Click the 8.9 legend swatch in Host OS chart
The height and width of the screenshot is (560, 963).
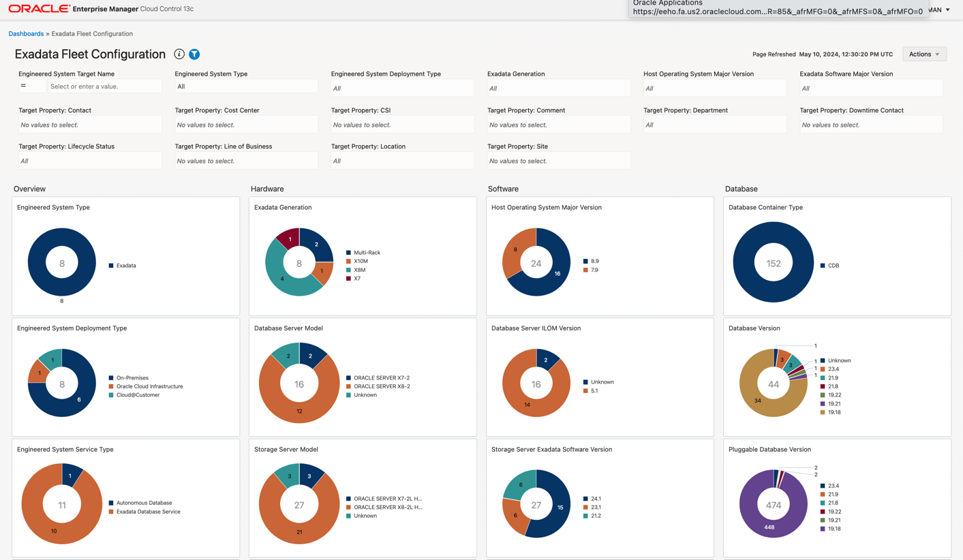[585, 261]
